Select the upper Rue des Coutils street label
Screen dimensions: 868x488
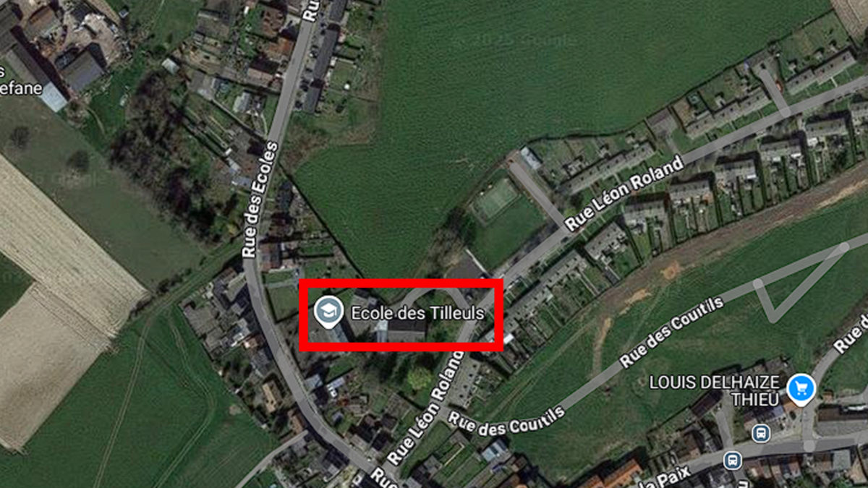671,333
